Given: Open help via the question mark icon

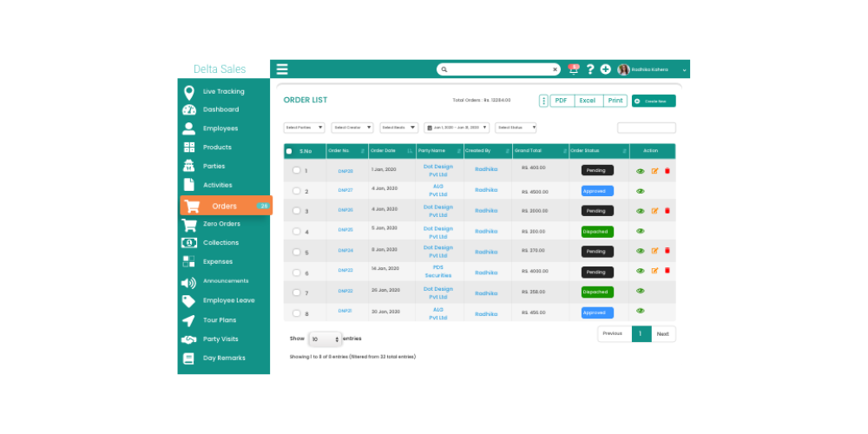Looking at the screenshot, I should (x=590, y=69).
